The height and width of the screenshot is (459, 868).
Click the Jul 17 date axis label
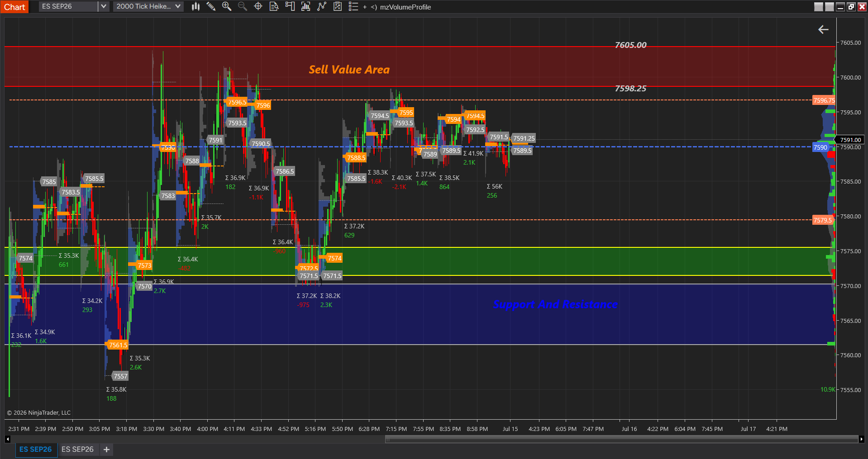click(748, 429)
